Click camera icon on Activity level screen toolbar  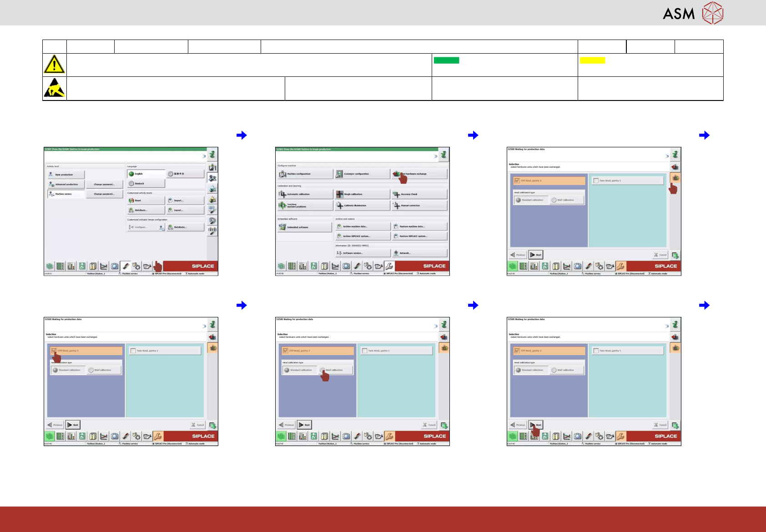(115, 266)
